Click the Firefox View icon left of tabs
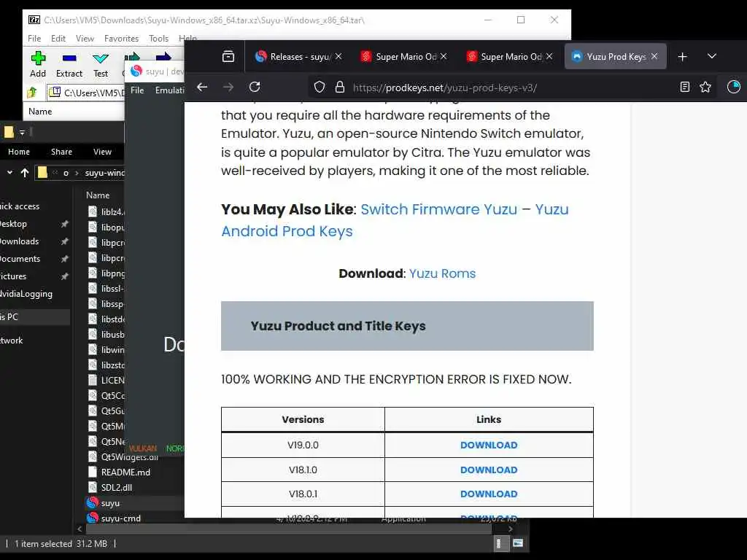 [x=228, y=57]
